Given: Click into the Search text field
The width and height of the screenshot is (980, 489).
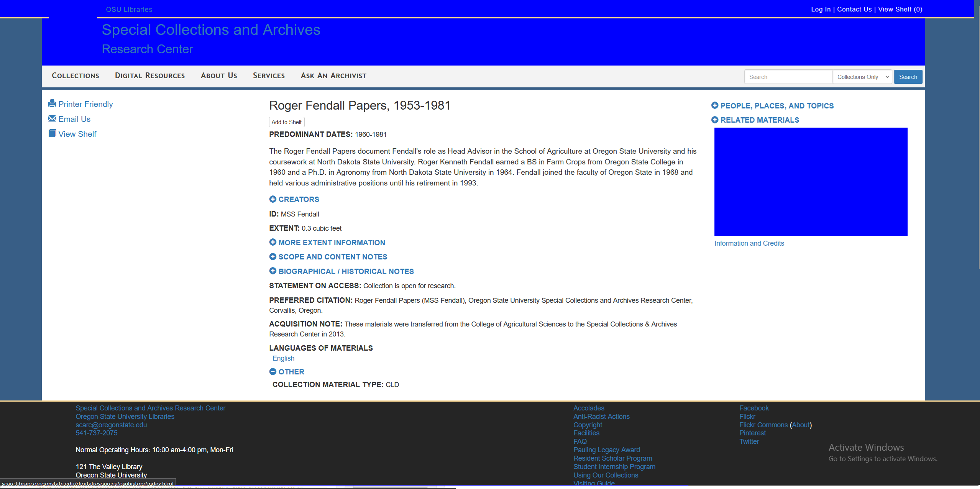Looking at the screenshot, I should [x=788, y=77].
